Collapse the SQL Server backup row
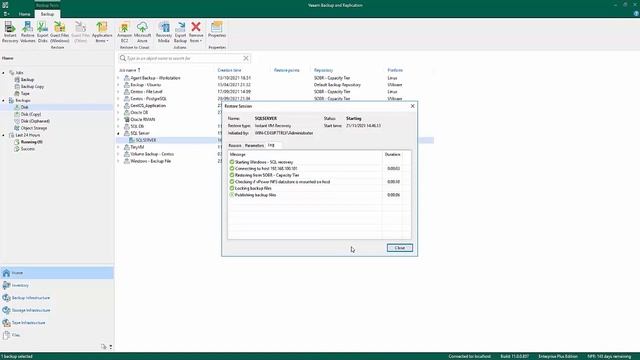The height and width of the screenshot is (360, 640). (x=119, y=133)
